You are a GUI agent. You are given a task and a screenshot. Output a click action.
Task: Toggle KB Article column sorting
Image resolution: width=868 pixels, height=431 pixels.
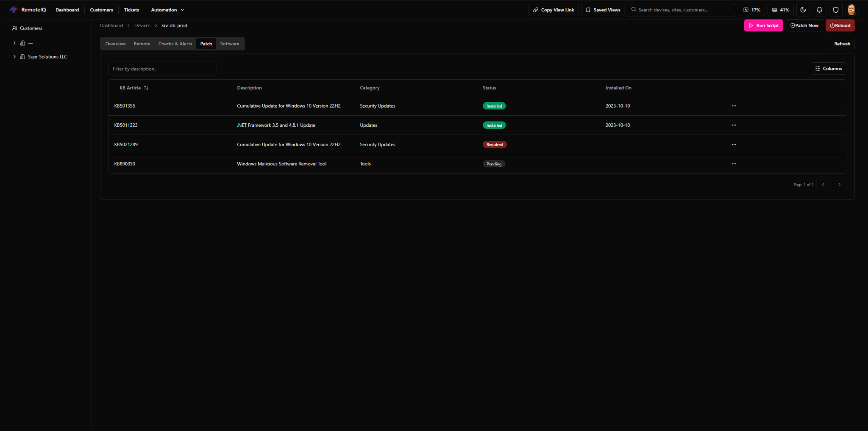[x=146, y=88]
